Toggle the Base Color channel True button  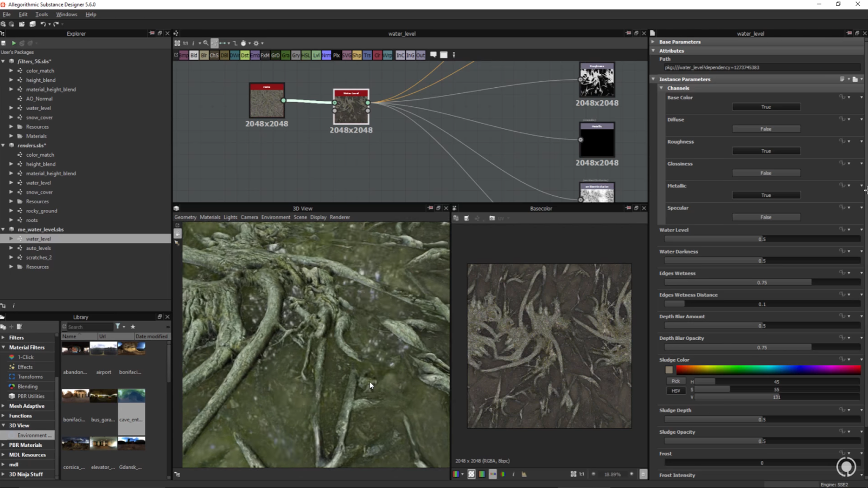[x=765, y=107]
